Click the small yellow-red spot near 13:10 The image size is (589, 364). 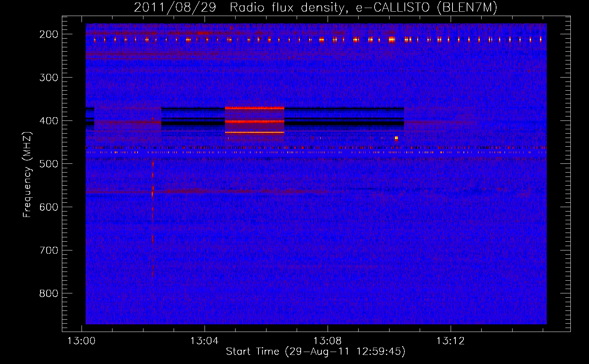pos(396,138)
